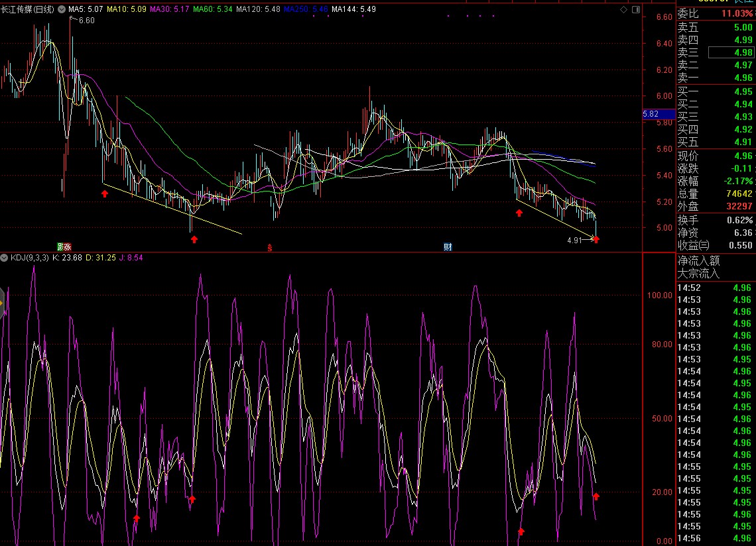Click the 长江传媒(日线) chart title

(x=28, y=10)
